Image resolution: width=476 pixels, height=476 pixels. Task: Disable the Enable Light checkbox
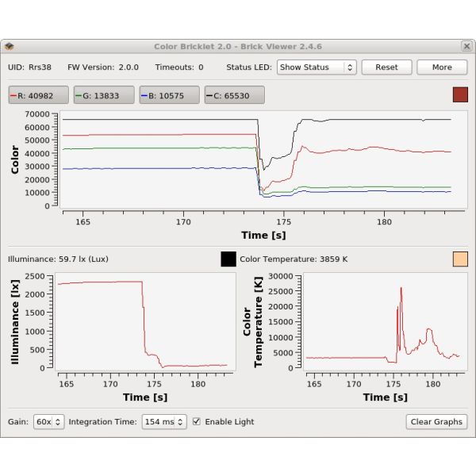pos(197,421)
